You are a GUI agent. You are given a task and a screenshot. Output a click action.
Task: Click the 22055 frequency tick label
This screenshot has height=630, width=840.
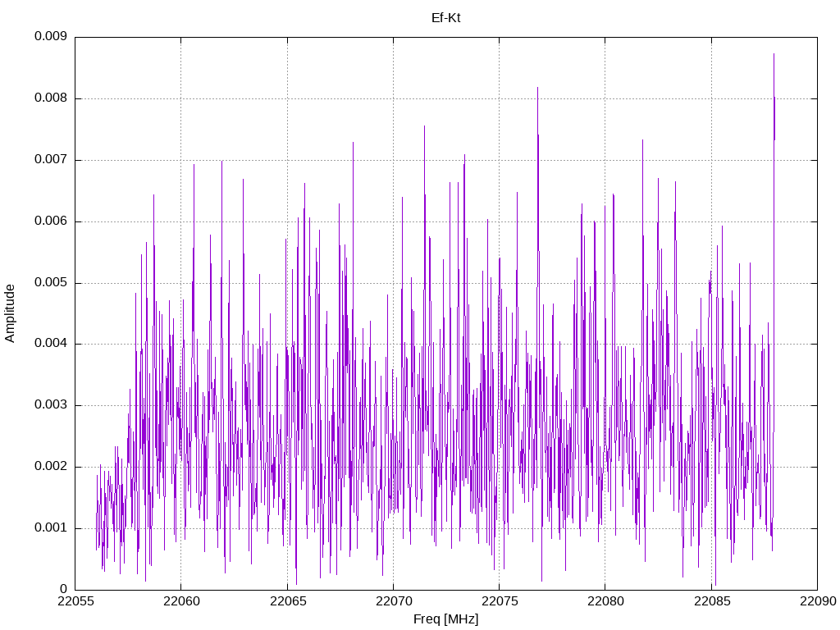pyautogui.click(x=75, y=601)
